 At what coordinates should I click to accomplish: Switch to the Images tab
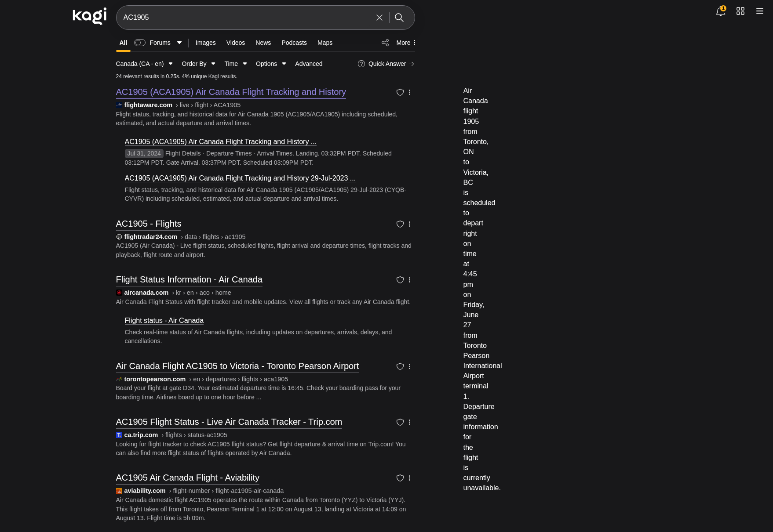pyautogui.click(x=205, y=43)
